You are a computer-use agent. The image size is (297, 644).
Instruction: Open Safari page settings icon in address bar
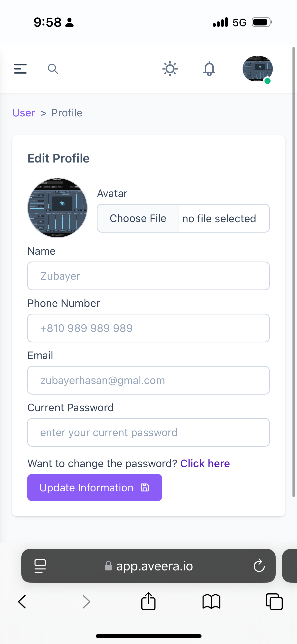pos(40,566)
